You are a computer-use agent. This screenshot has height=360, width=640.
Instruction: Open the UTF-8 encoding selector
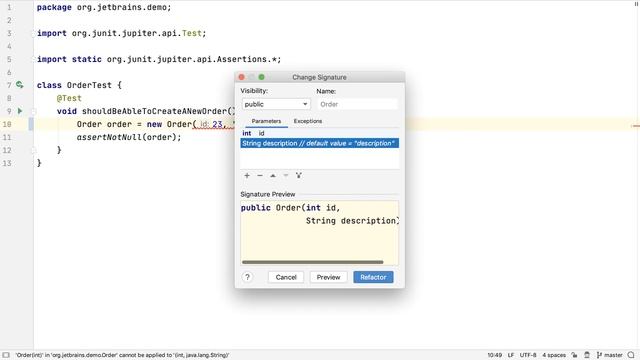[x=528, y=355]
